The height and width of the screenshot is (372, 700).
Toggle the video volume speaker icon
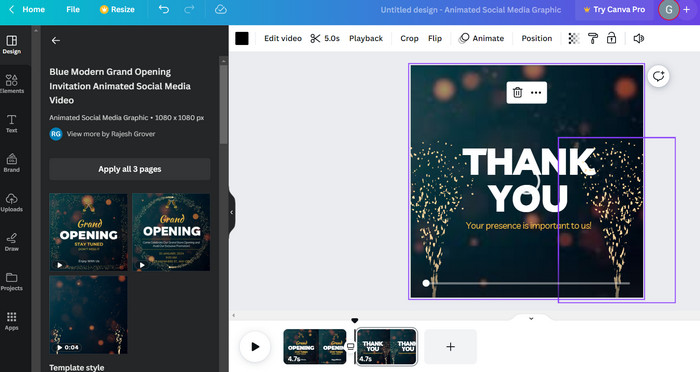point(639,38)
